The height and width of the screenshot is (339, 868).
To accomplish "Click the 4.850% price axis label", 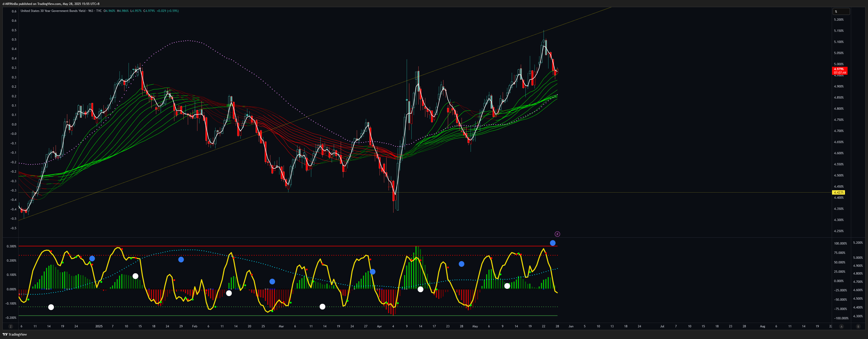I will pos(839,97).
